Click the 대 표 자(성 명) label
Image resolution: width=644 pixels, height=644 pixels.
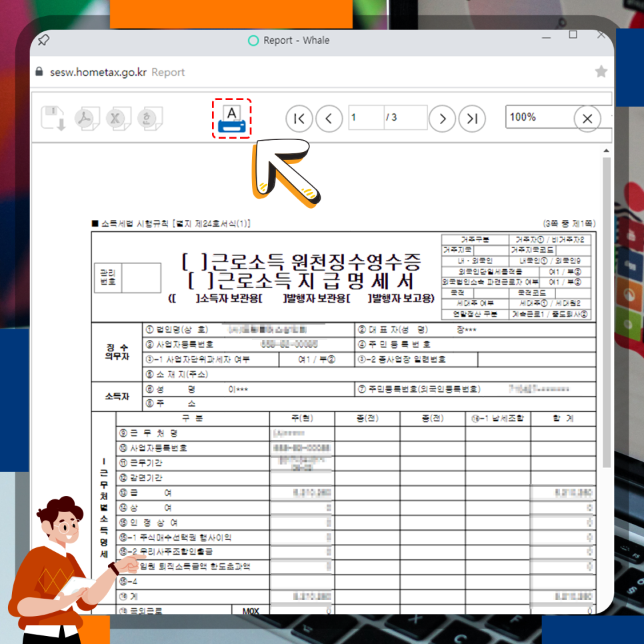pos(393,329)
